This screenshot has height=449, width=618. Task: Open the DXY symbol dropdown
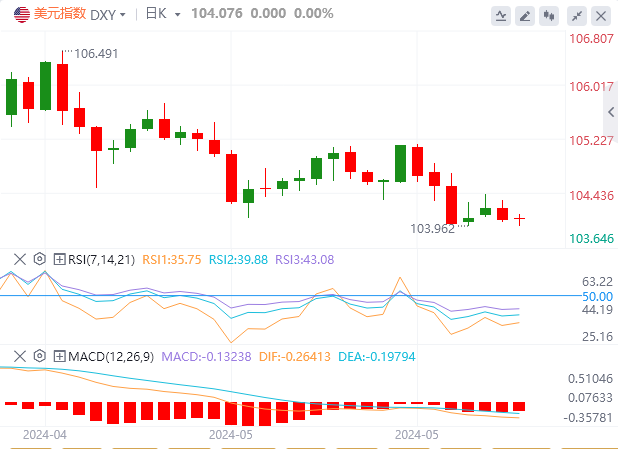coord(108,15)
